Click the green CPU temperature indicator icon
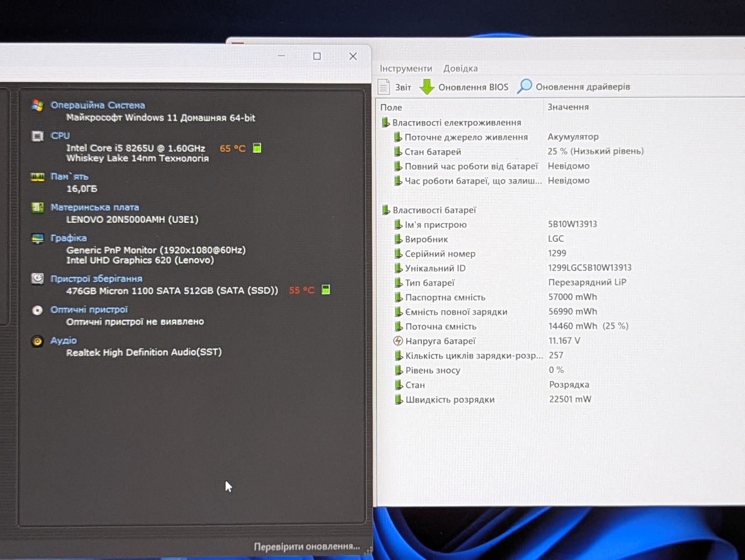Screen dimensions: 745x560 (x=257, y=148)
